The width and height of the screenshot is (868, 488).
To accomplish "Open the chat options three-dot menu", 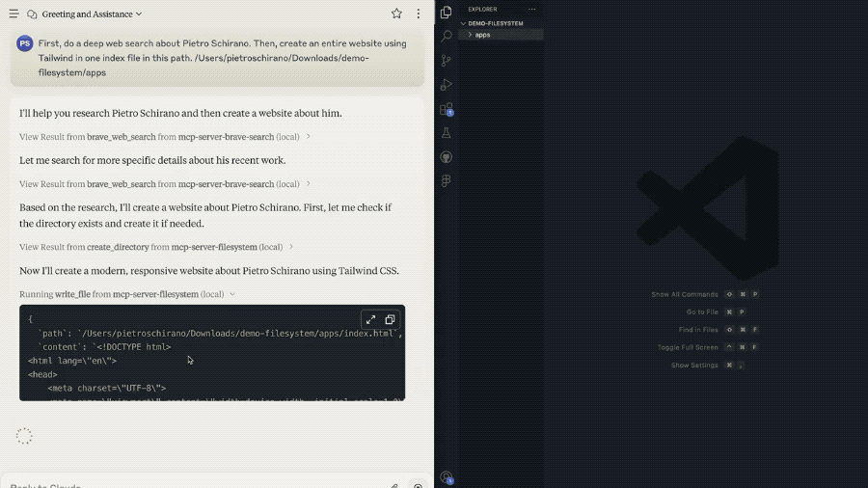I will point(419,14).
